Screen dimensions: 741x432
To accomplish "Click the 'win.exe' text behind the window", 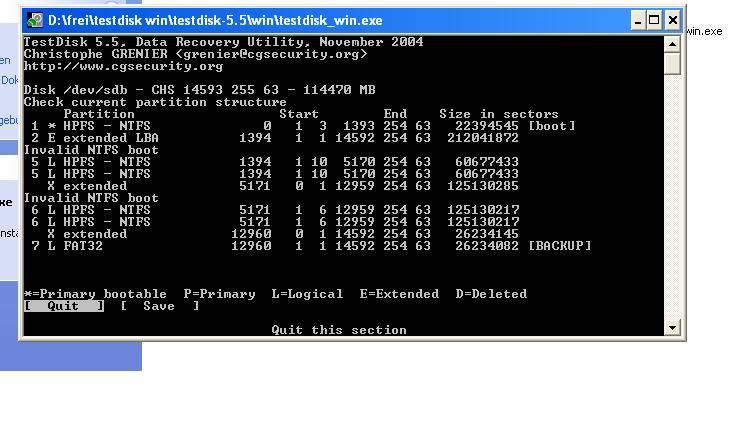I will [x=704, y=32].
